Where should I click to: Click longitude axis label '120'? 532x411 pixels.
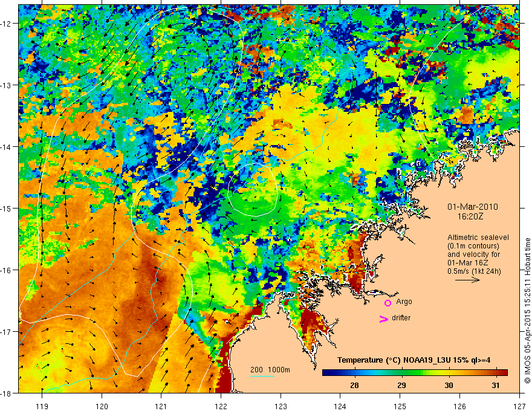(102, 406)
